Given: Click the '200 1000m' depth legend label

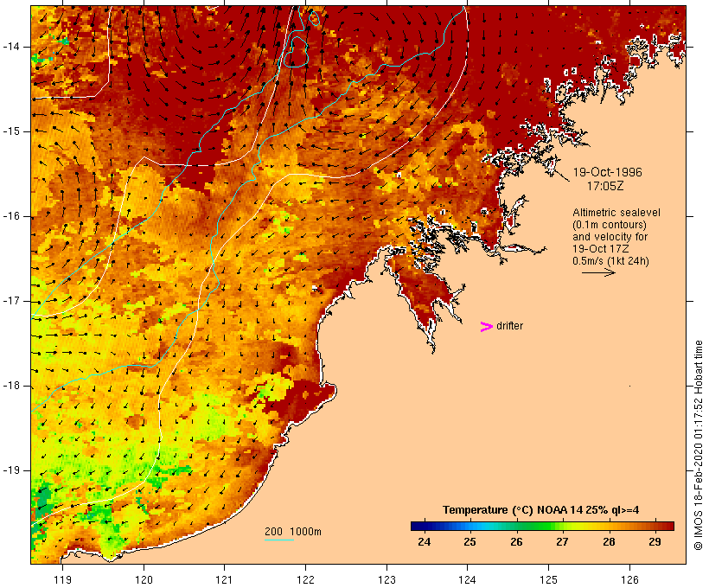Looking at the screenshot, I should pyautogui.click(x=293, y=532).
